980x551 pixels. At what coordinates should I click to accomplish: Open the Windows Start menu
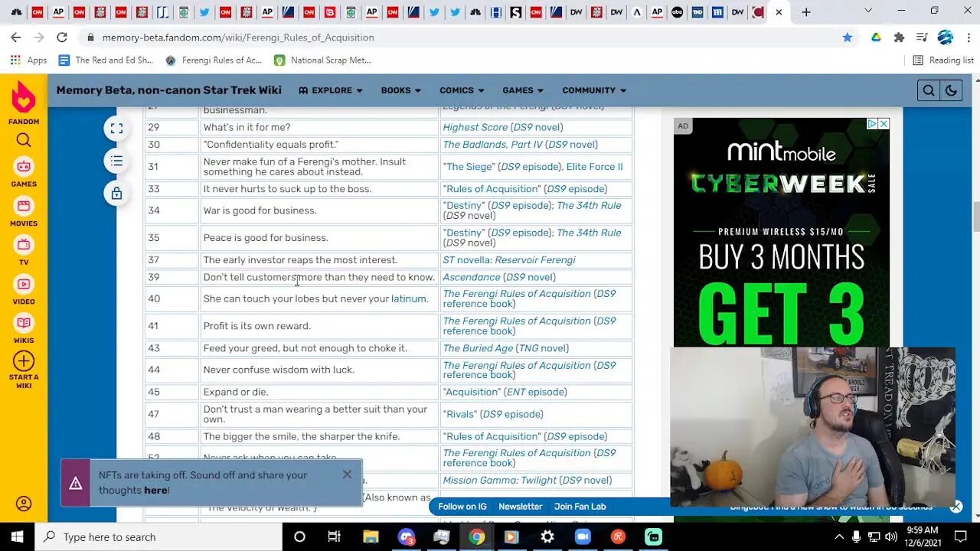coord(18,537)
